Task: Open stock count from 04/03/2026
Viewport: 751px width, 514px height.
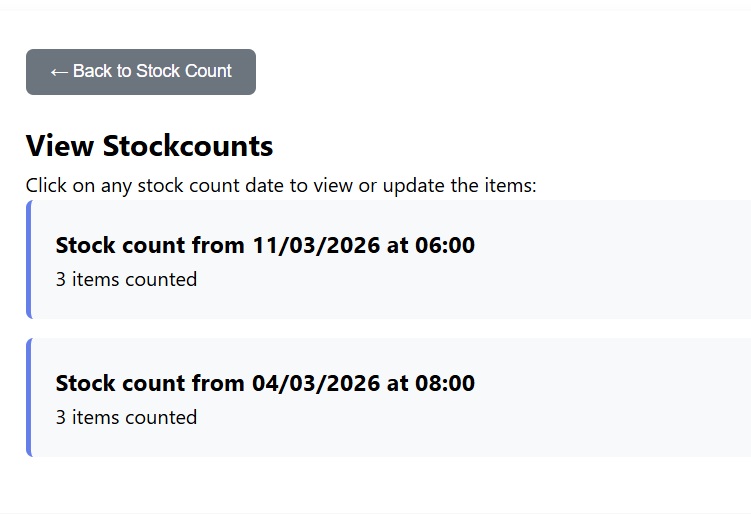Action: point(265,383)
